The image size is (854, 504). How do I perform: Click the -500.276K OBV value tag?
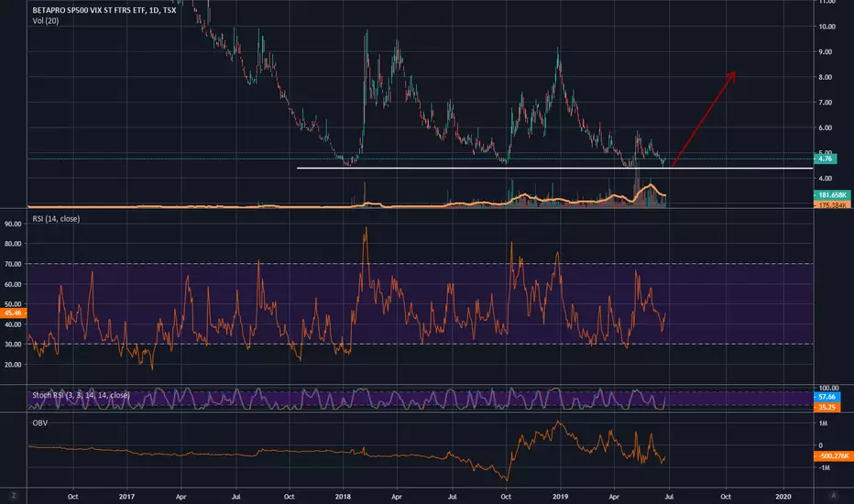[833, 456]
